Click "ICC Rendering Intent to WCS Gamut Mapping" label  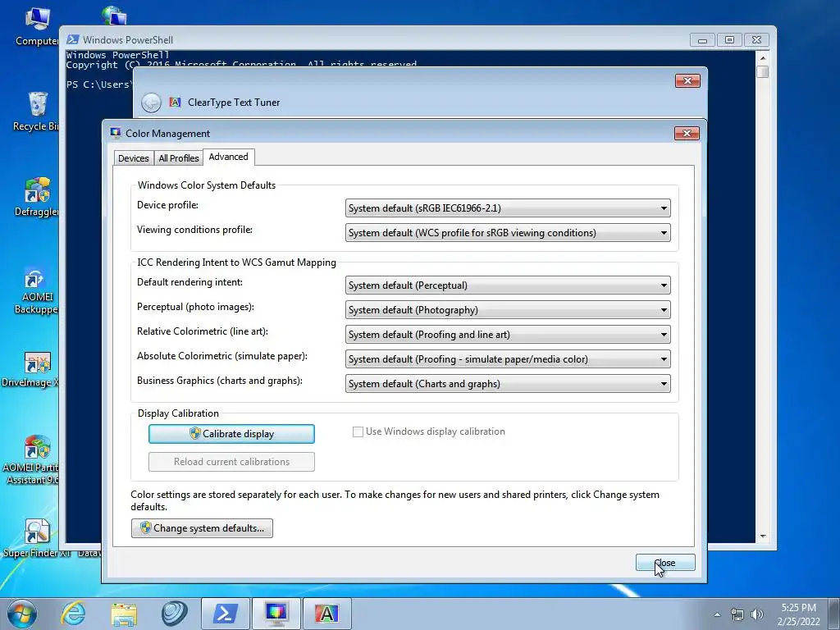point(237,262)
